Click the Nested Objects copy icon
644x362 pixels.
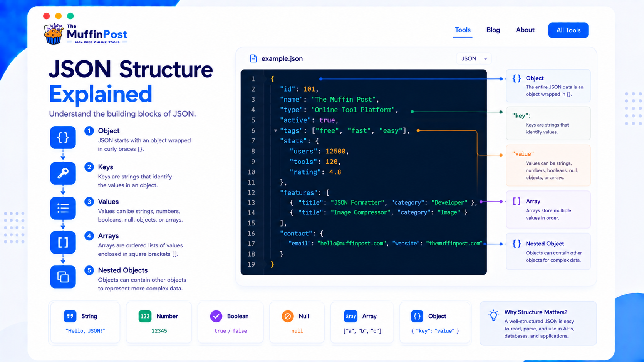63,277
